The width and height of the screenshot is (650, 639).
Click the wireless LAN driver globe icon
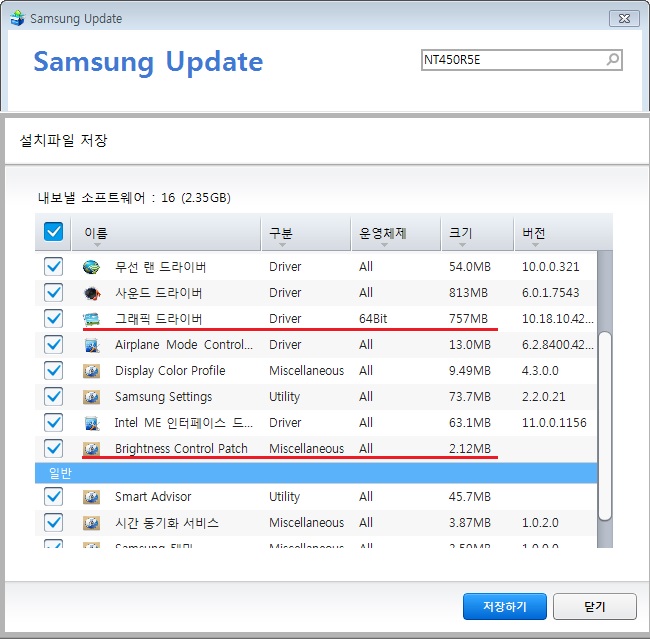click(91, 267)
